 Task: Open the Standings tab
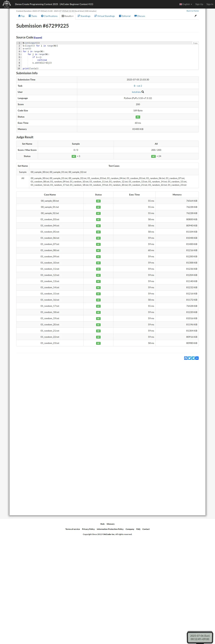click(x=84, y=16)
